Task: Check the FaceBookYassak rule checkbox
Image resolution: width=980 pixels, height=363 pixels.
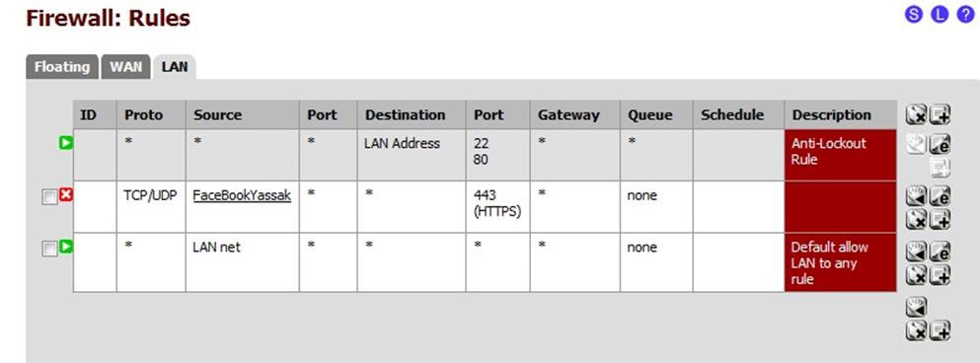Action: coord(49,197)
